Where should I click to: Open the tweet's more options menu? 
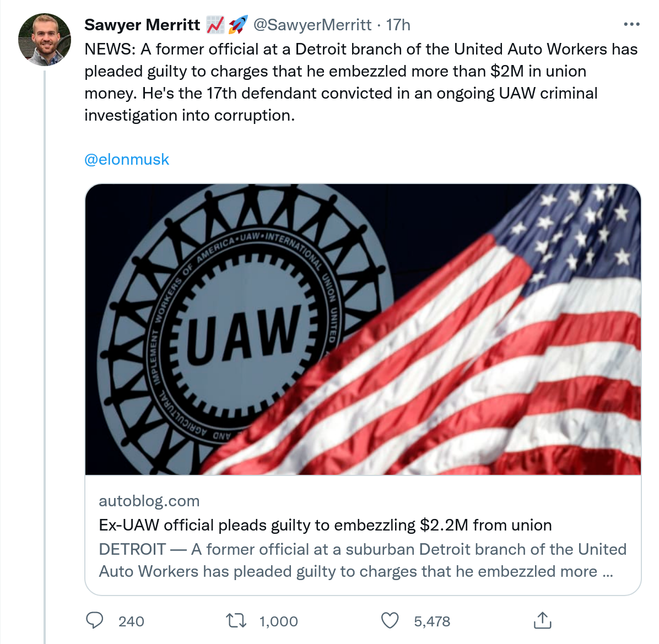click(631, 25)
